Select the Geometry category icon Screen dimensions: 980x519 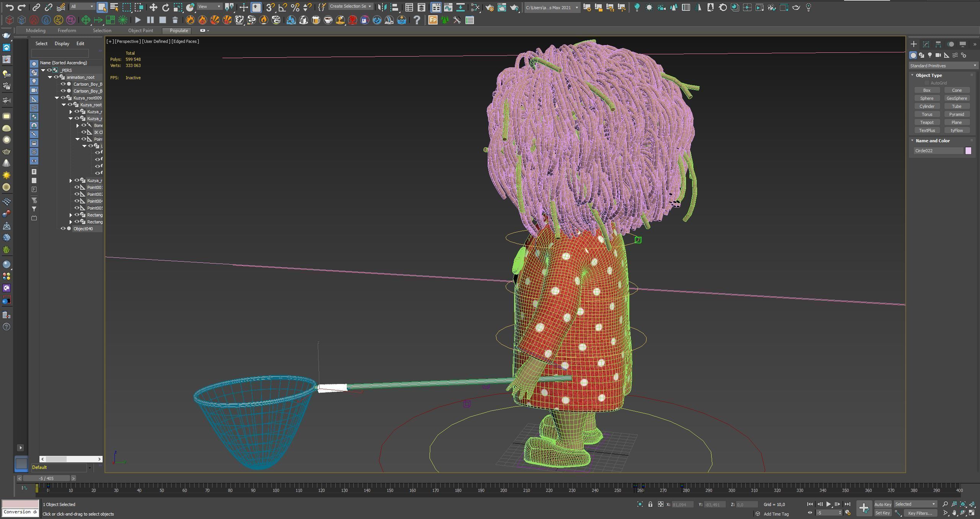point(913,55)
